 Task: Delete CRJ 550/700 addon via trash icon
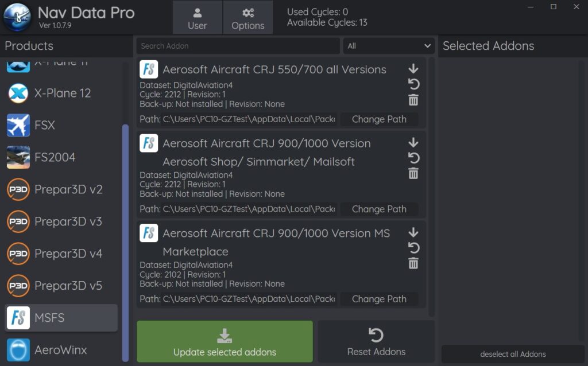click(x=413, y=100)
